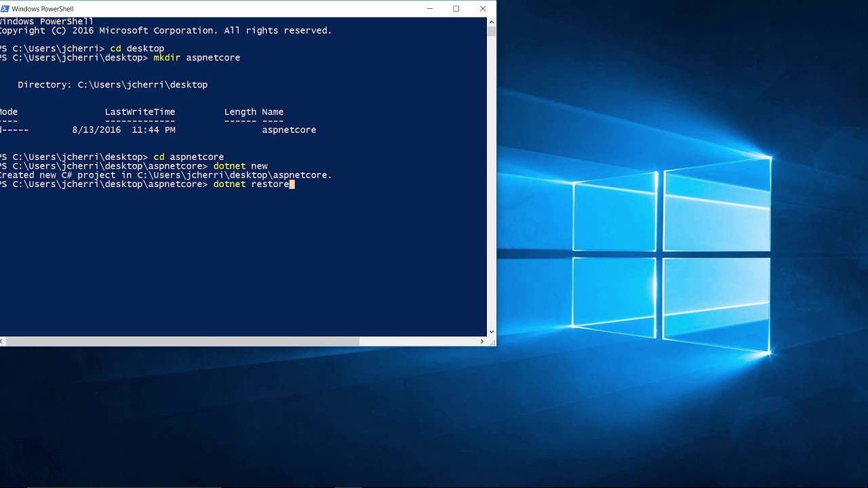
Task: Click the 'Length' column header
Action: pos(240,112)
